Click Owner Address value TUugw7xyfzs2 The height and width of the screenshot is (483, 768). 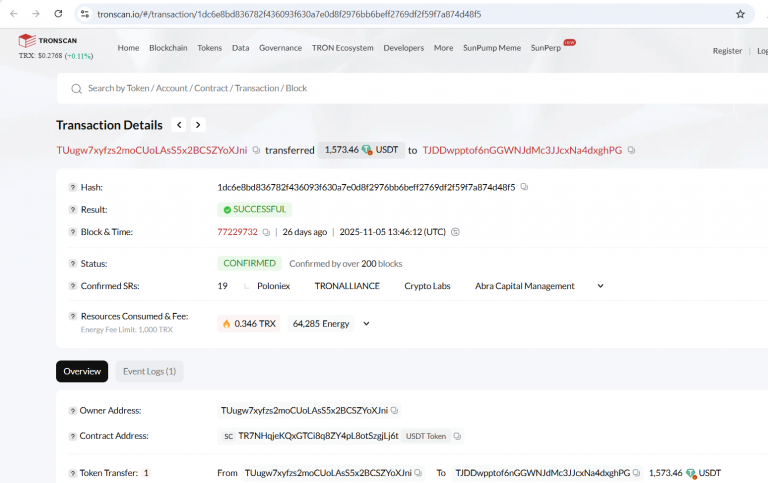click(304, 410)
